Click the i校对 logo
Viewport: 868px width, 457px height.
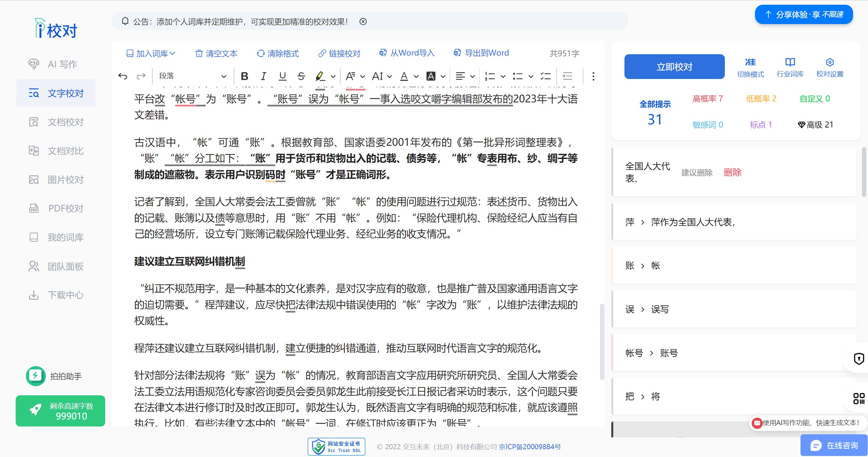(x=56, y=28)
